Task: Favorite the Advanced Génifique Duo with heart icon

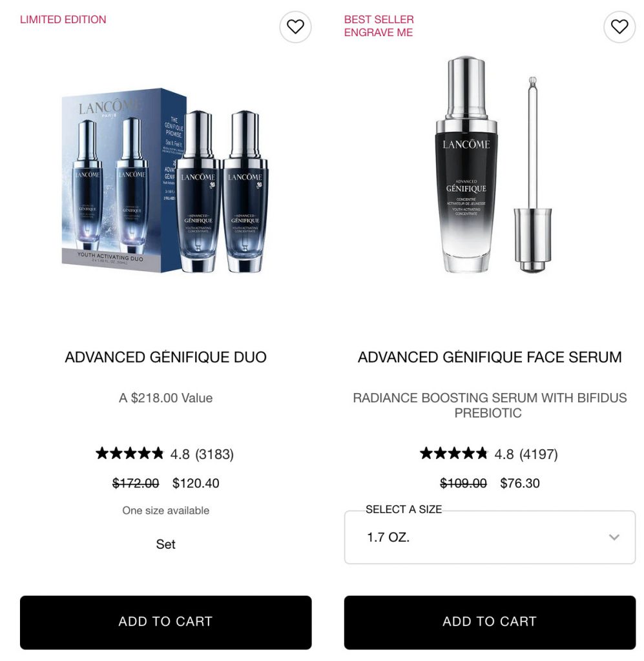Action: pos(295,26)
